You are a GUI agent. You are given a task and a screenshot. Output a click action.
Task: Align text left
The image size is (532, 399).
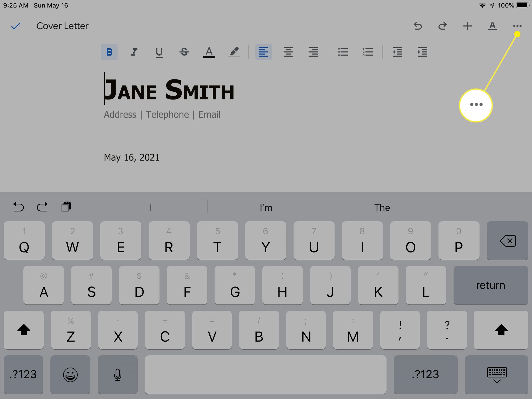click(263, 52)
